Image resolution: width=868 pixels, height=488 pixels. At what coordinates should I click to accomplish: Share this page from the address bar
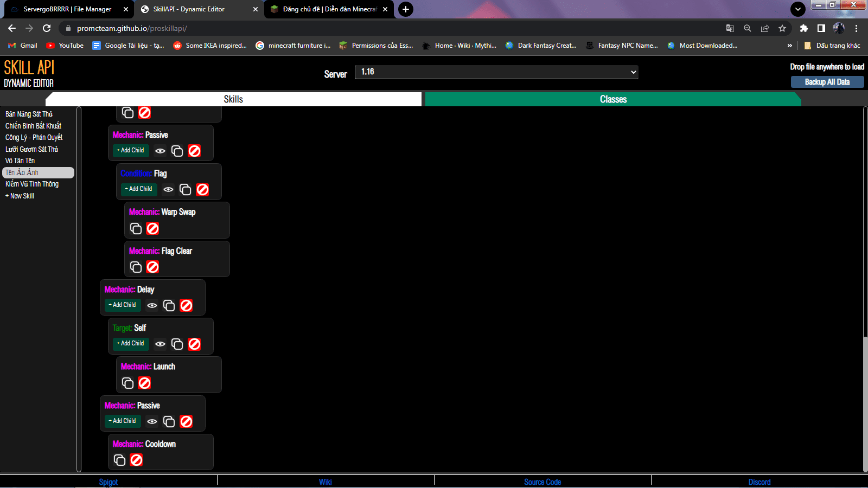pyautogui.click(x=765, y=28)
